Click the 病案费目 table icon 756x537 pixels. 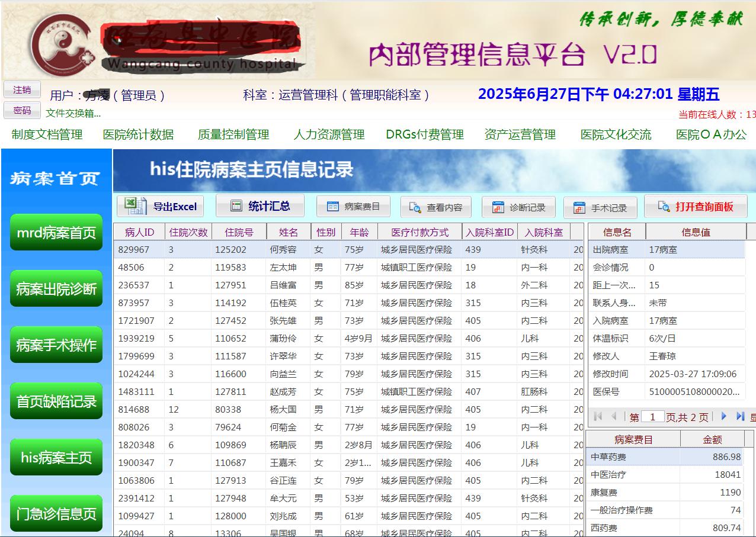333,207
